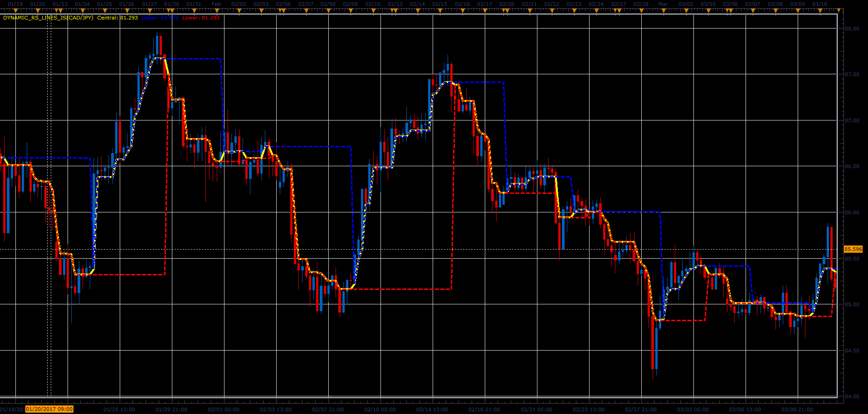Click the 87.00 price level label
This screenshot has height=414, width=868.
852,120
